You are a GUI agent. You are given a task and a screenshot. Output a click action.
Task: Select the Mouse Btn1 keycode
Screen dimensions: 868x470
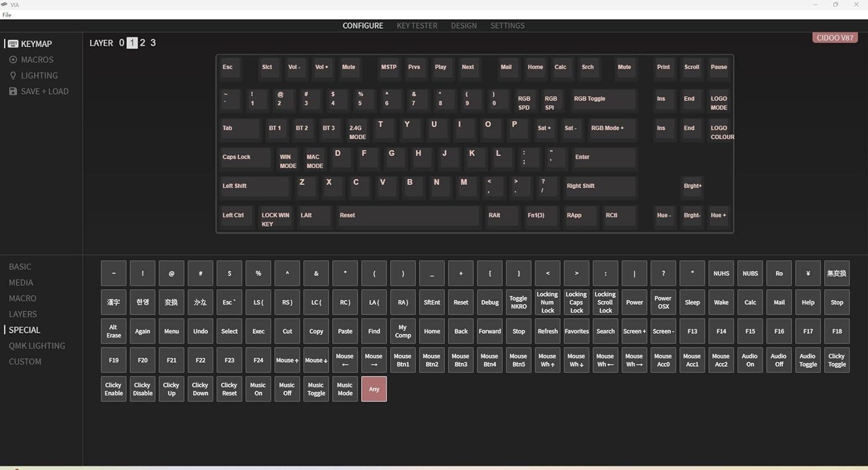pos(403,360)
